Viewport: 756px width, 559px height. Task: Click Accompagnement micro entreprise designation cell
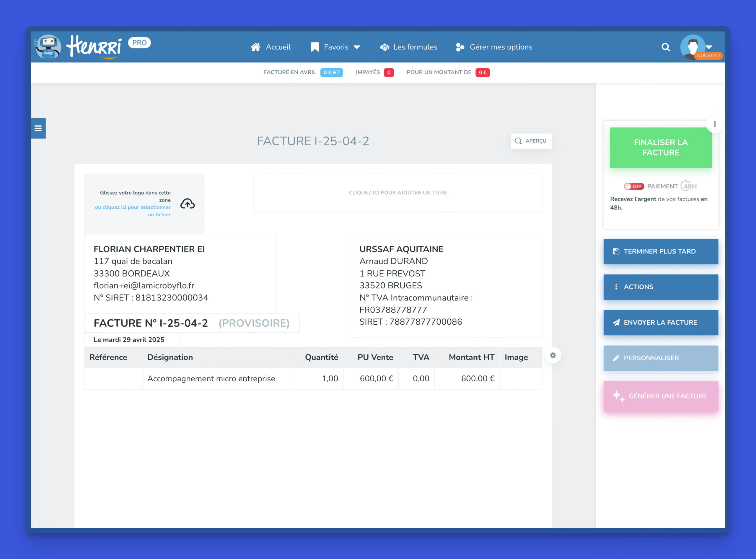216,379
